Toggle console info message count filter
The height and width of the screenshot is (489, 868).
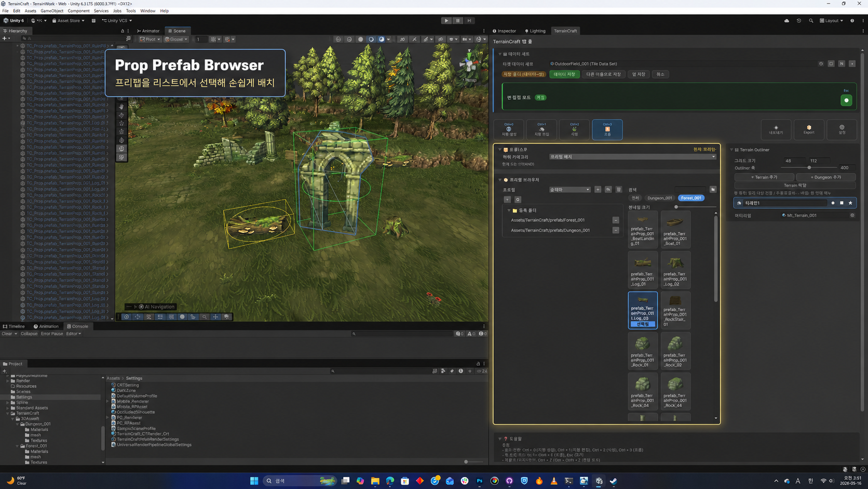point(459,334)
